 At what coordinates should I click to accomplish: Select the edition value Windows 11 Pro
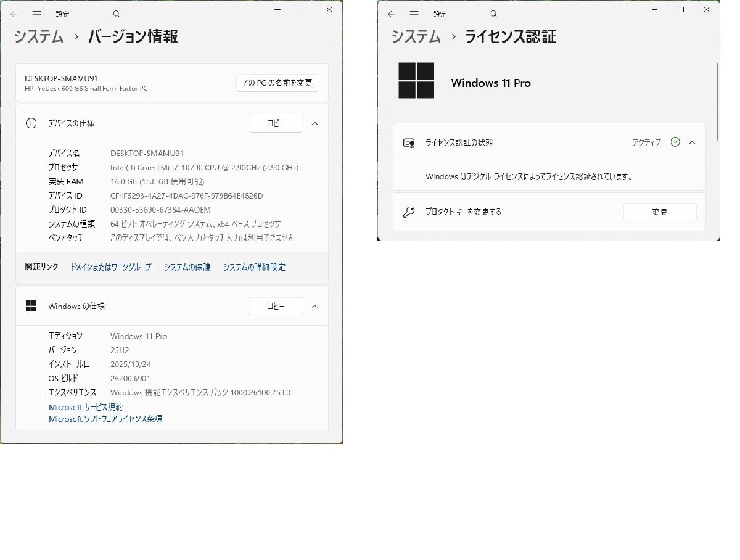(139, 336)
